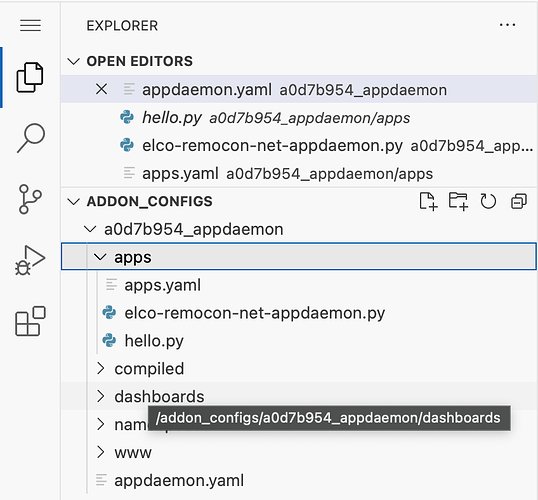Close the appdaemon.yaml open editor
This screenshot has width=538, height=500.
point(101,89)
